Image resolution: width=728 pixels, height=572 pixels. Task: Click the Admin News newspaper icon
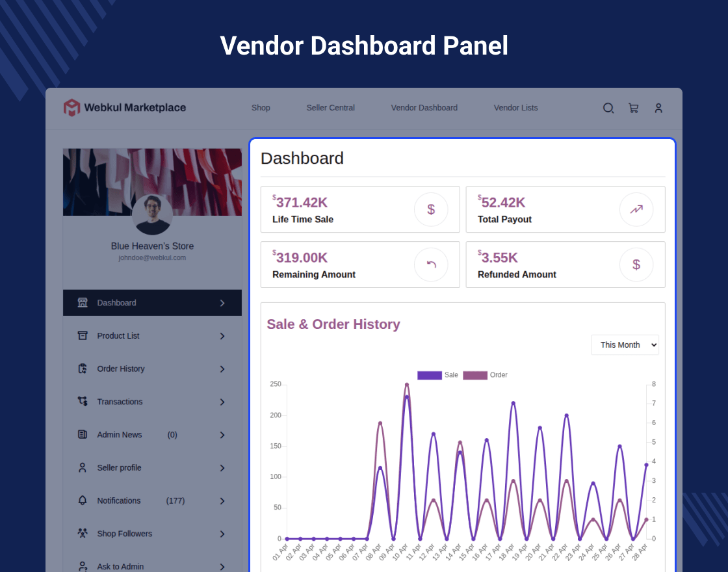click(x=83, y=435)
